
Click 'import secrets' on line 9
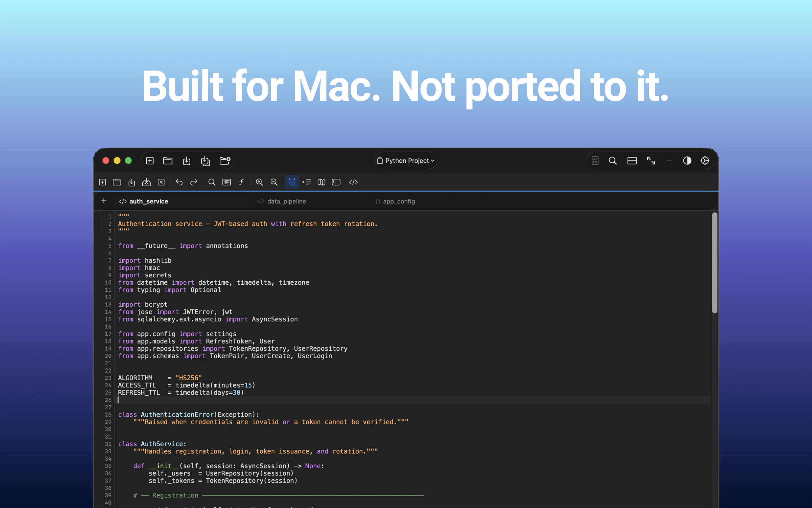pos(145,275)
